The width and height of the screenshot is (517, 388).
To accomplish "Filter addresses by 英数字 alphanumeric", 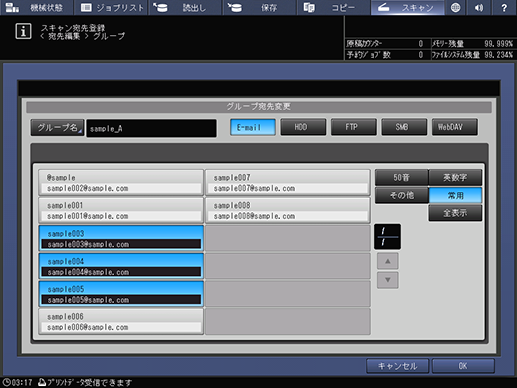I will pos(455,177).
